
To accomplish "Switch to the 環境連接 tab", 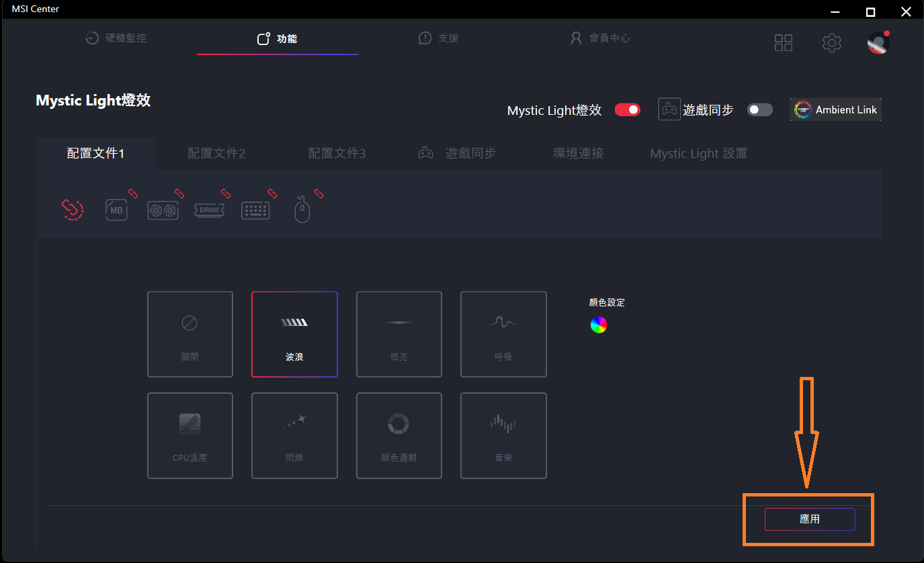I will tap(578, 153).
